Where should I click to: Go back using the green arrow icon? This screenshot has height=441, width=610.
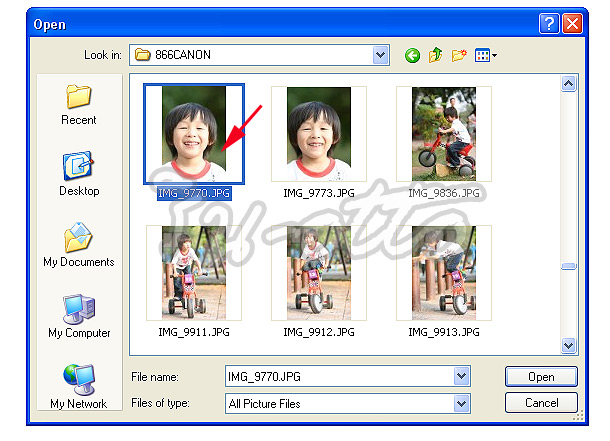[x=412, y=55]
